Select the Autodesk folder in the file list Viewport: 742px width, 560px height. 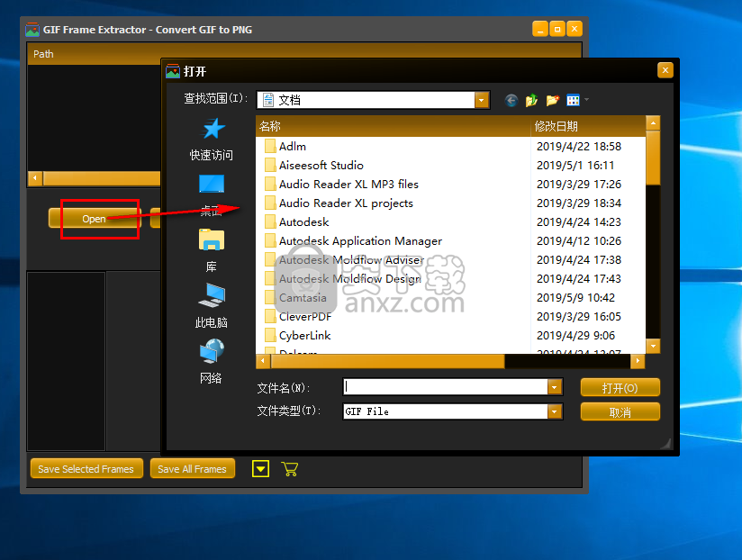tap(307, 221)
